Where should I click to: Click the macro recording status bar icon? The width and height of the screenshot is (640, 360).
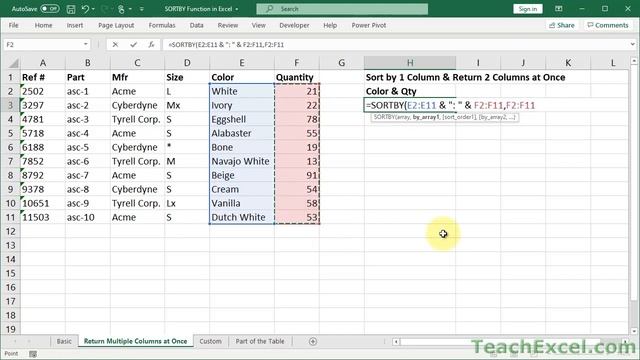point(33,354)
